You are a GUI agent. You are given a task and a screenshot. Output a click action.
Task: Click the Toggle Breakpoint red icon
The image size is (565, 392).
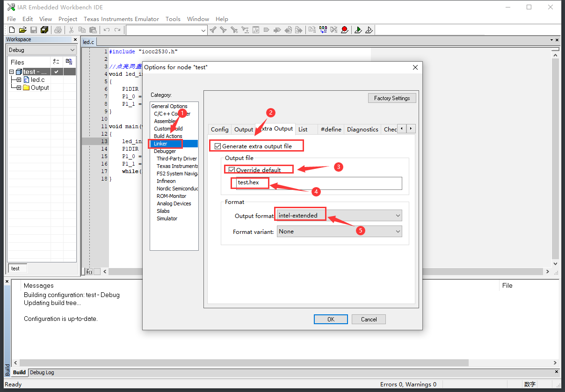(345, 30)
